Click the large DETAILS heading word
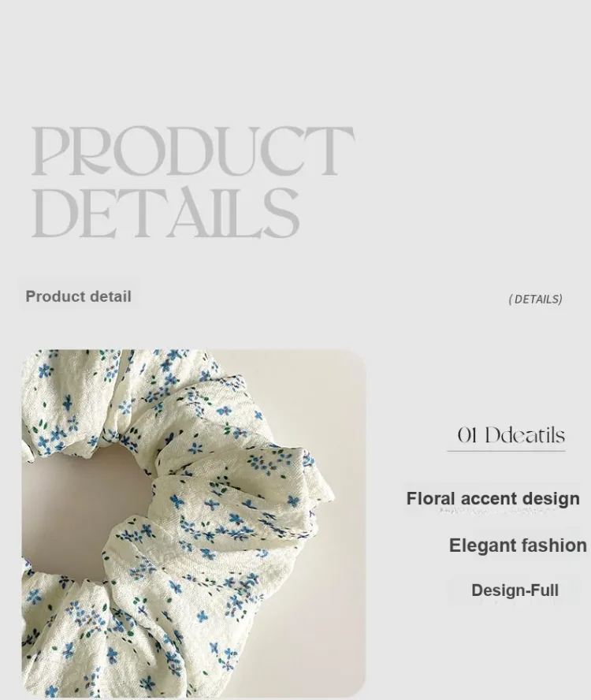Image resolution: width=591 pixels, height=700 pixels. point(165,213)
